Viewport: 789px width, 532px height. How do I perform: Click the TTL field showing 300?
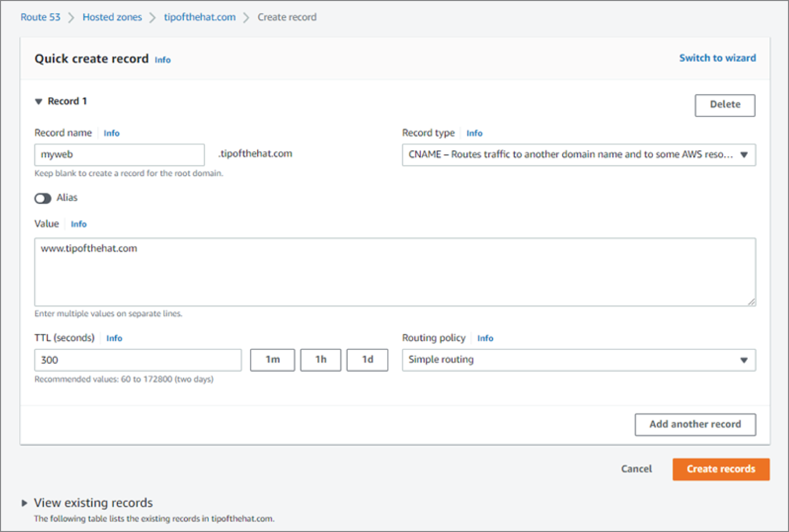138,360
